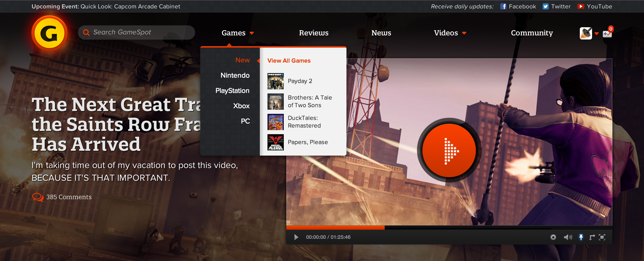Click the notification count badge
644x261 pixels.
(611, 29)
